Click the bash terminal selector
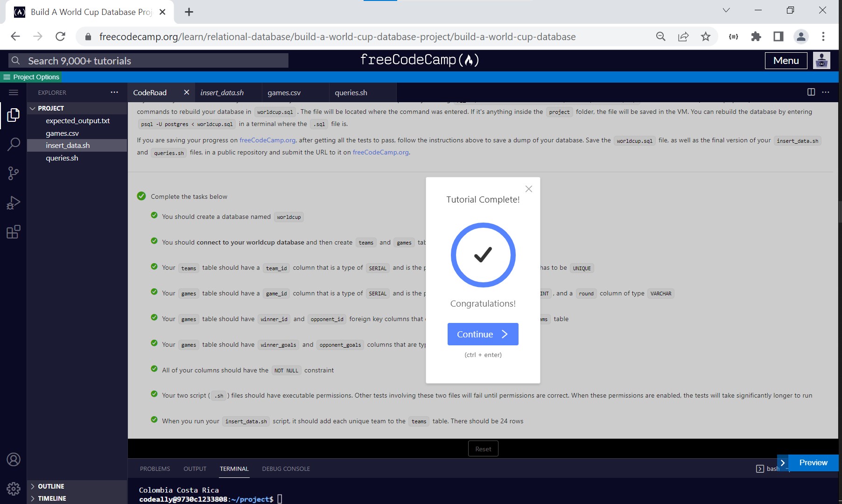 [x=768, y=469]
